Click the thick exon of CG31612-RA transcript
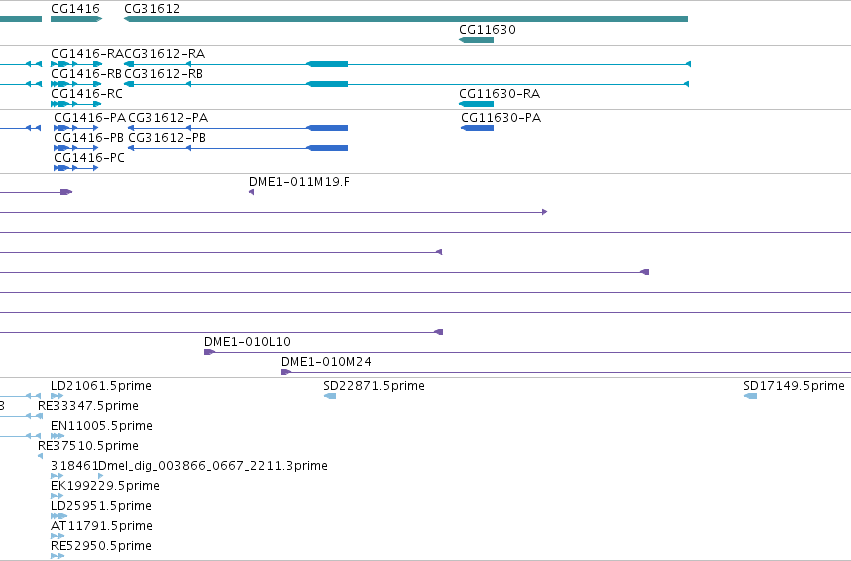This screenshot has height=561, width=851. [327, 64]
